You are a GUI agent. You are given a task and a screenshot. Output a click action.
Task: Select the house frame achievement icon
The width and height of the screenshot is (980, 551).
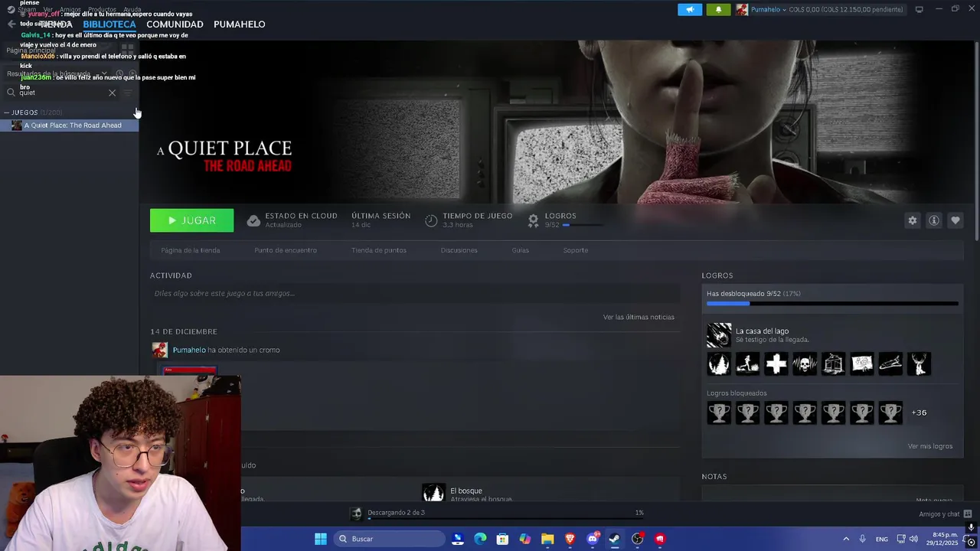(x=833, y=364)
